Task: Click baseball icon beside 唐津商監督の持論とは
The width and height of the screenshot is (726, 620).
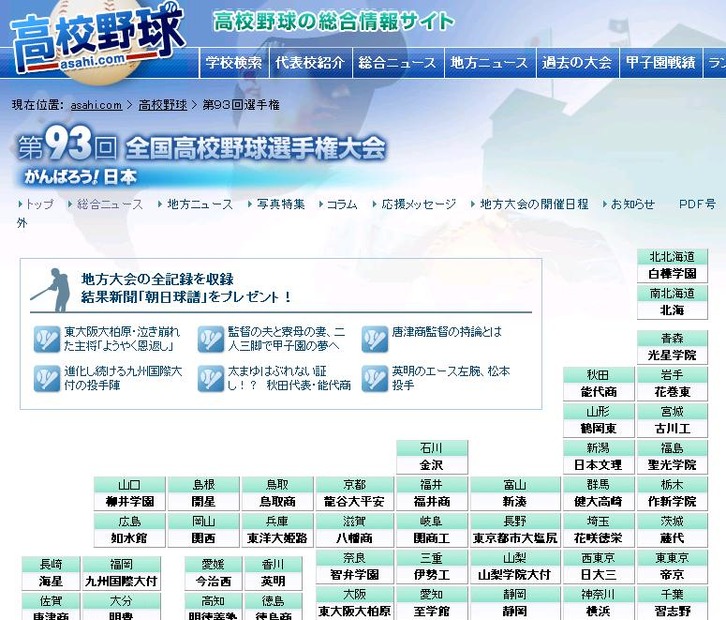Action: (x=375, y=339)
